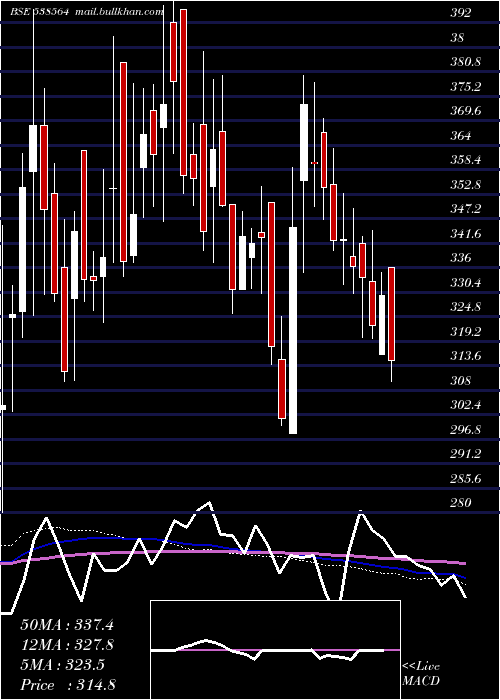Click the 336 price axis label
This screenshot has width=500, height=700.
[x=461, y=258]
